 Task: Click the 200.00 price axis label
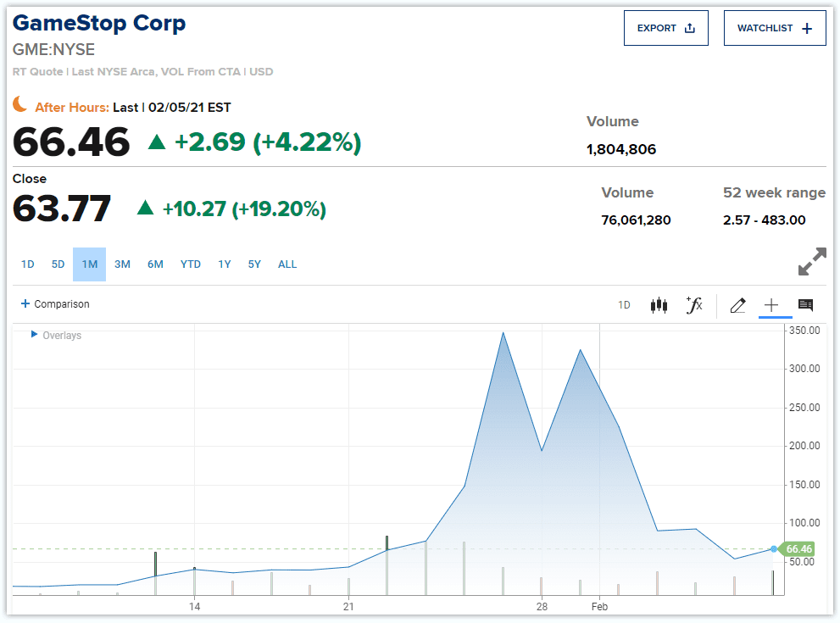pos(804,446)
